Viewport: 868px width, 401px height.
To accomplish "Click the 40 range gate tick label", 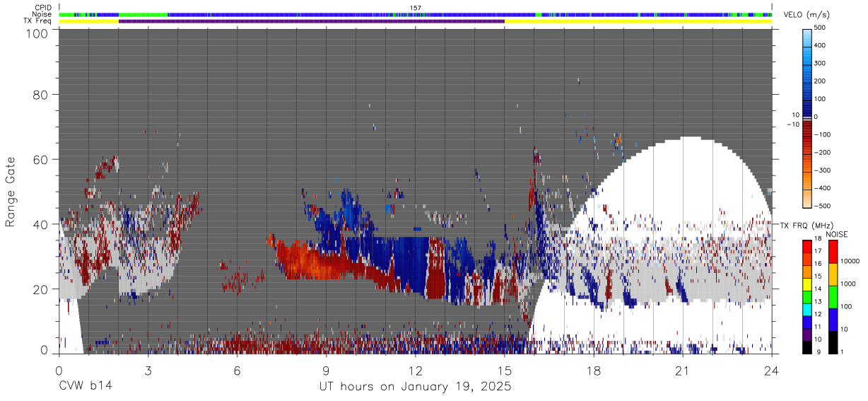I will (40, 223).
